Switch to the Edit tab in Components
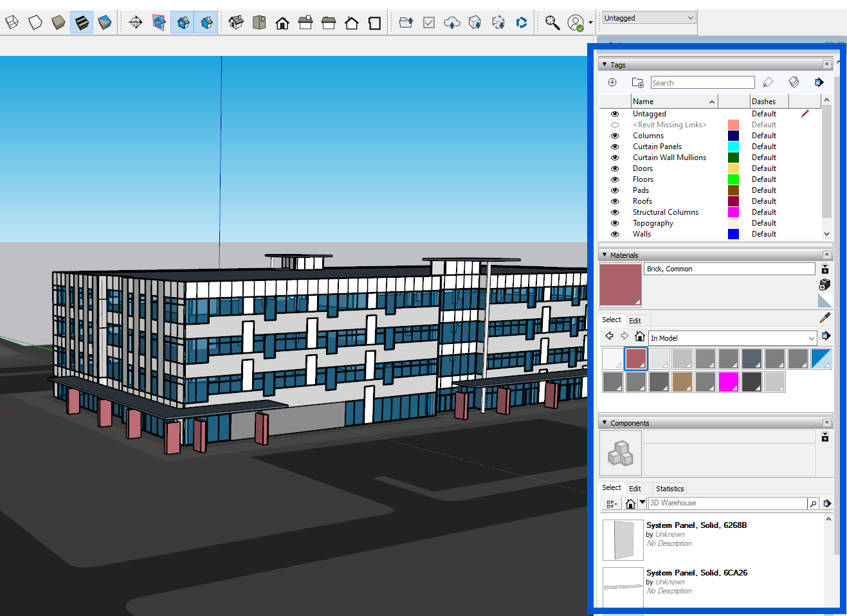 635,488
